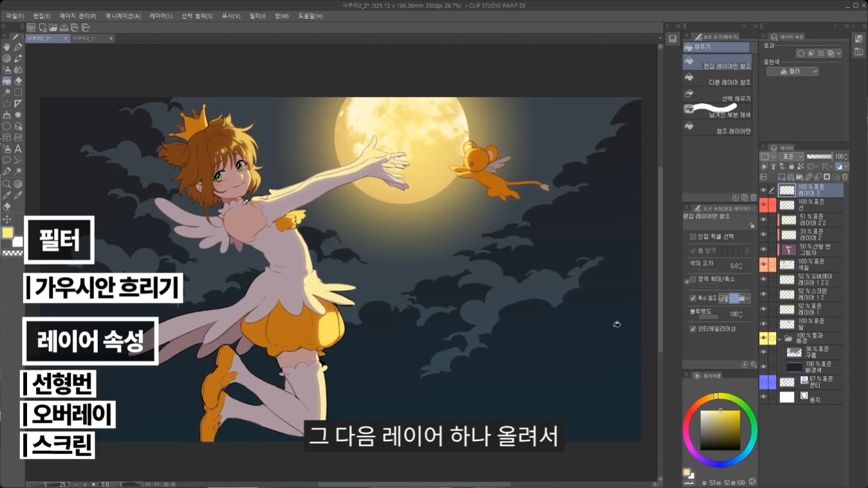Viewport: 868px width, 488px height.
Task: Select the Zoom magnifier tool
Action: (x=6, y=184)
